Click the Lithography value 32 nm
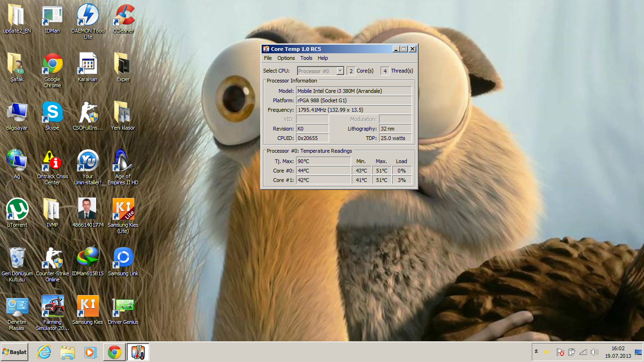The width and height of the screenshot is (644, 362). [x=395, y=129]
